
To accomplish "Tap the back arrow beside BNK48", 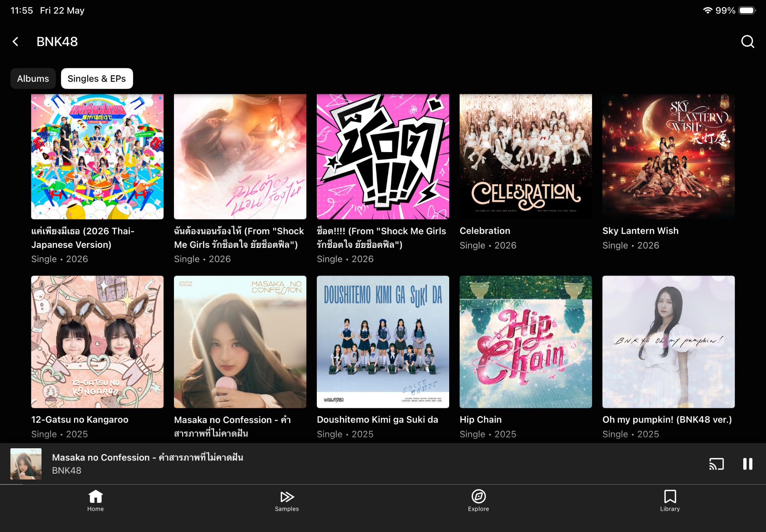I will [16, 41].
